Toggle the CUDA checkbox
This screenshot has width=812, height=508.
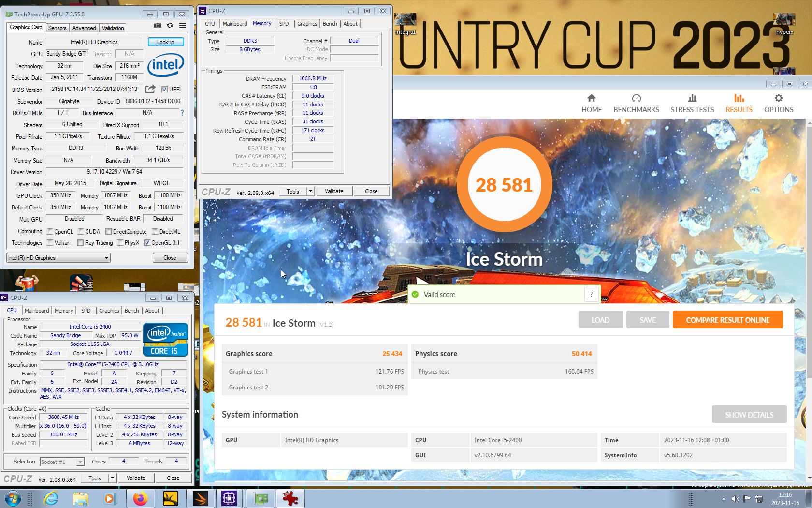81,231
